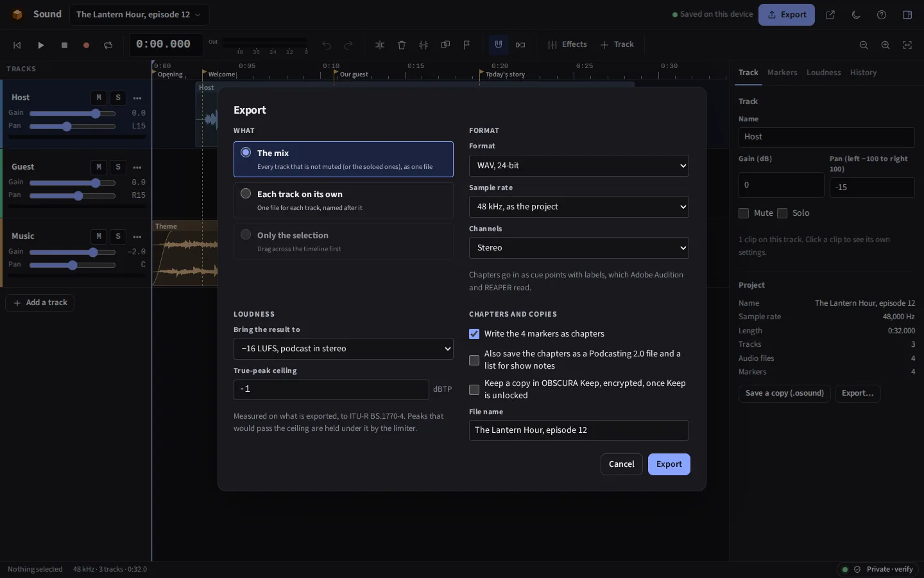Open Guest track more options (ellipsis)
The image size is (924, 578).
click(x=137, y=168)
